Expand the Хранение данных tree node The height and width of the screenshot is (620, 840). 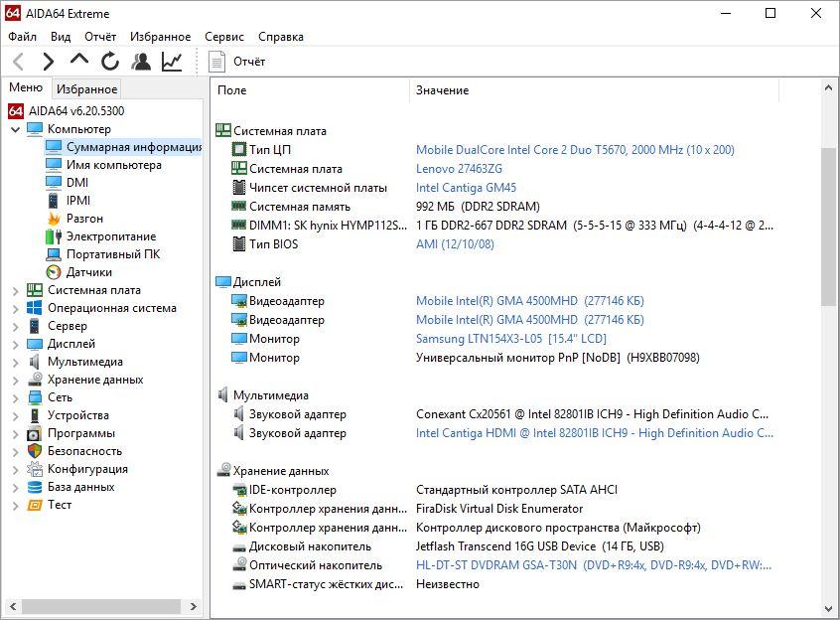15,380
